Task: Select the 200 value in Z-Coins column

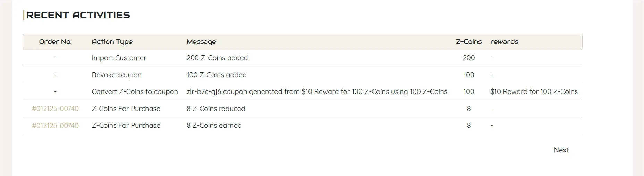Action: tap(468, 58)
